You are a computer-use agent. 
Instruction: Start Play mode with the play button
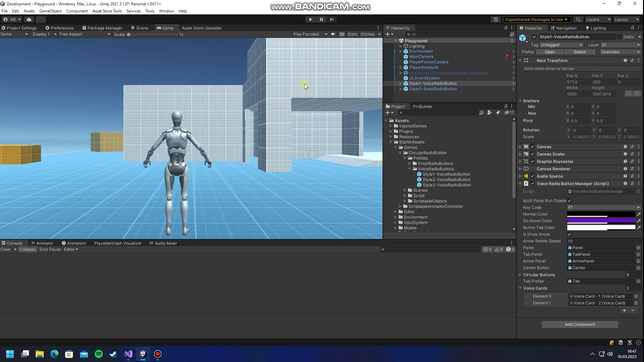click(310, 19)
